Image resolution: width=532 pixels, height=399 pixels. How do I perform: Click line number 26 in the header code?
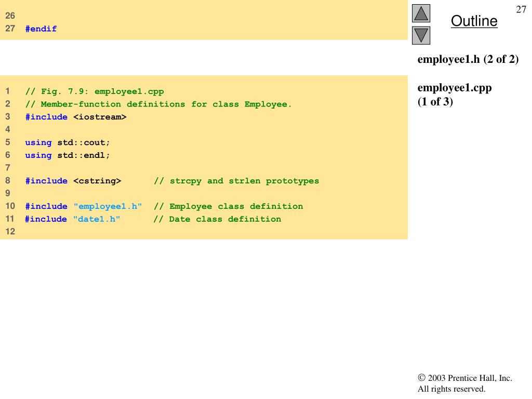coord(10,16)
